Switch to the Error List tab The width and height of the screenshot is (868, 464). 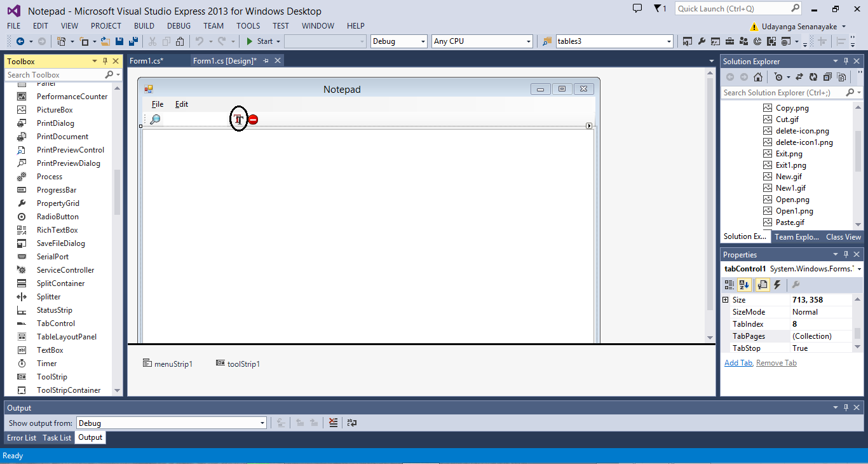coord(22,437)
